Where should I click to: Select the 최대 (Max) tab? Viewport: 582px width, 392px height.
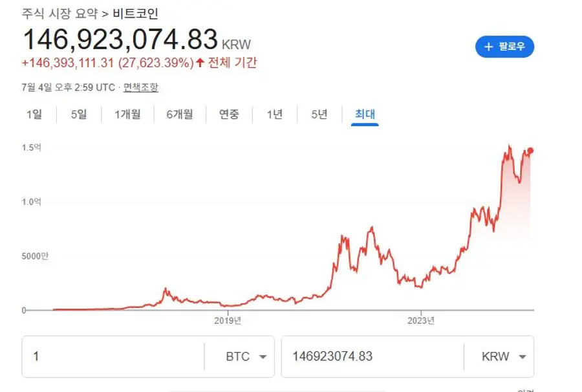pyautogui.click(x=365, y=114)
